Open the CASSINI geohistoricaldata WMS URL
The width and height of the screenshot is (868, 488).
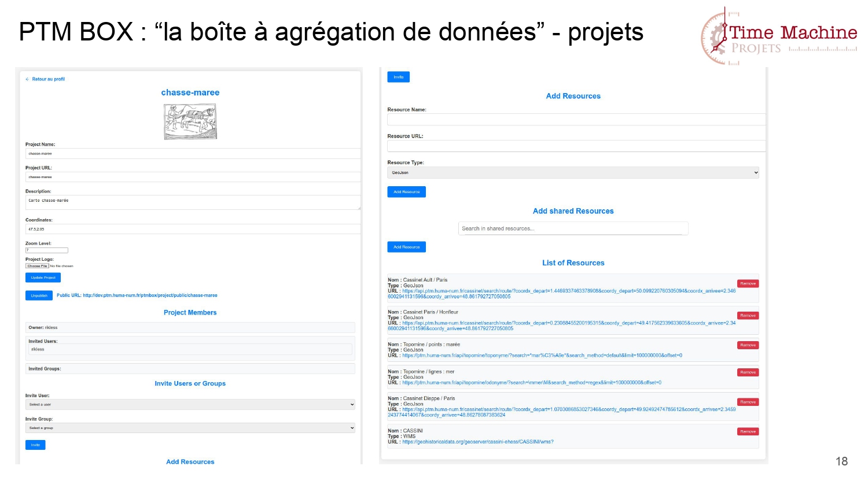click(477, 442)
